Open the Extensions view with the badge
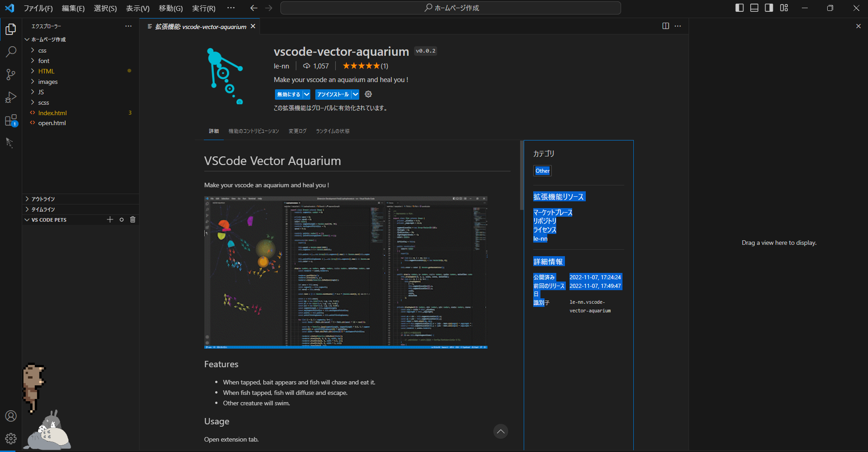Image resolution: width=868 pixels, height=452 pixels. pos(10,120)
